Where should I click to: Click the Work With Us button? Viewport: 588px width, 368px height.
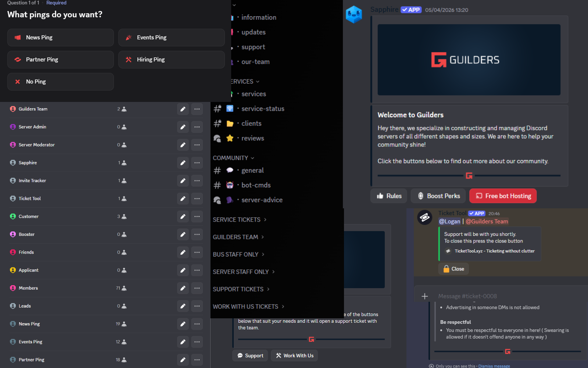pos(294,355)
